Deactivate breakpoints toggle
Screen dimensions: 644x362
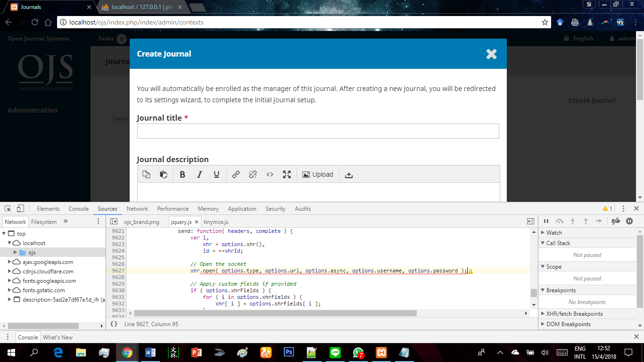615,221
